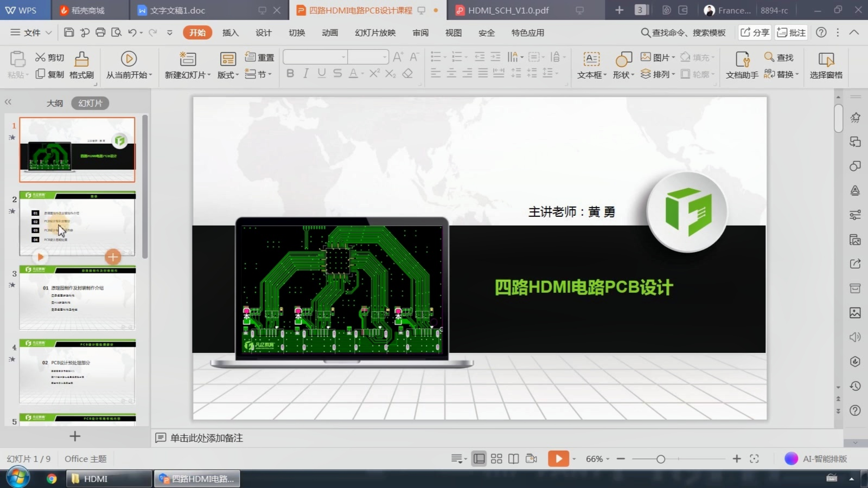The width and height of the screenshot is (868, 488).
Task: Play slideshow from status bar
Action: (x=558, y=459)
